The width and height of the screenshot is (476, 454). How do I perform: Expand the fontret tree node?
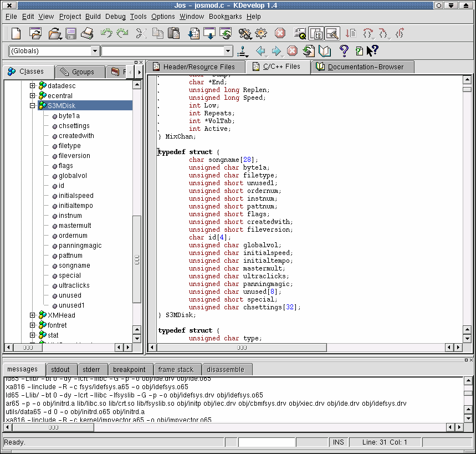pyautogui.click(x=33, y=325)
